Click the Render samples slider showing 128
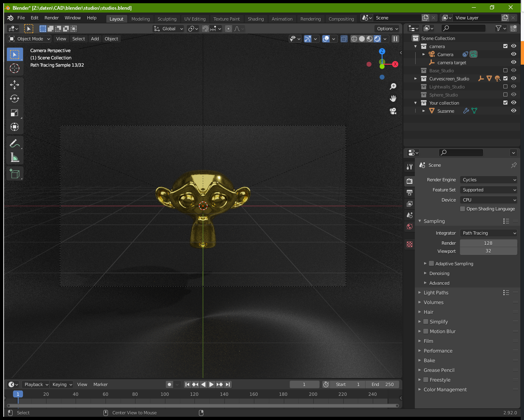524x420 pixels. pyautogui.click(x=488, y=243)
